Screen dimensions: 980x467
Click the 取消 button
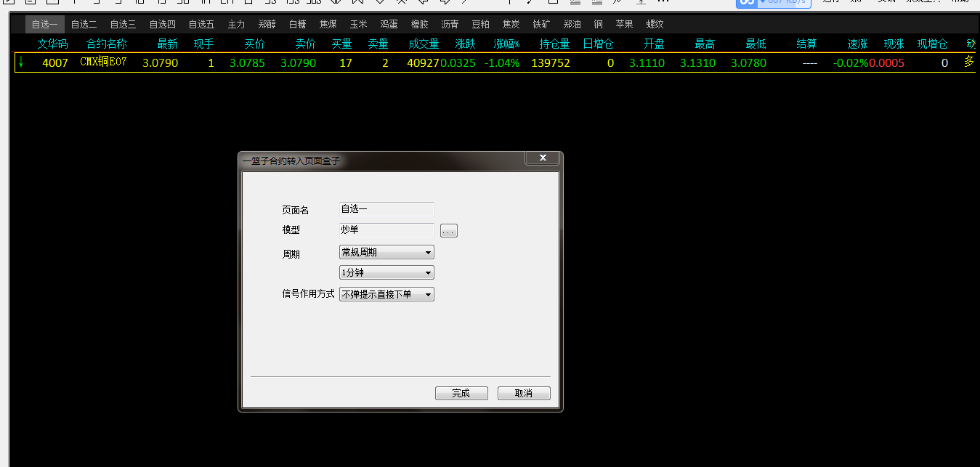[x=523, y=393]
